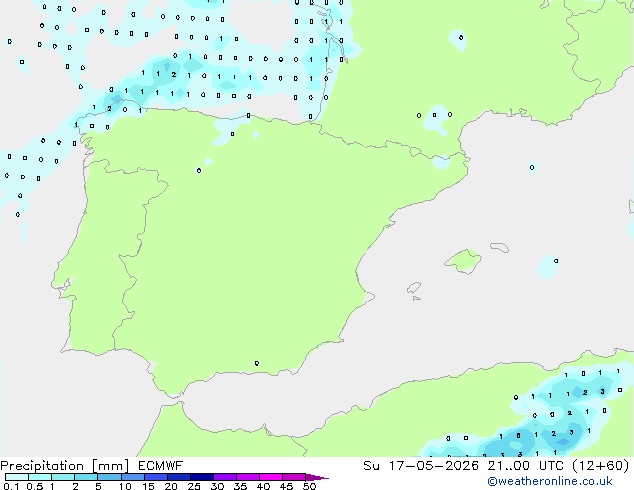The width and height of the screenshot is (634, 490).
Task: Click the '10' legend scale label
Action: [x=125, y=486]
